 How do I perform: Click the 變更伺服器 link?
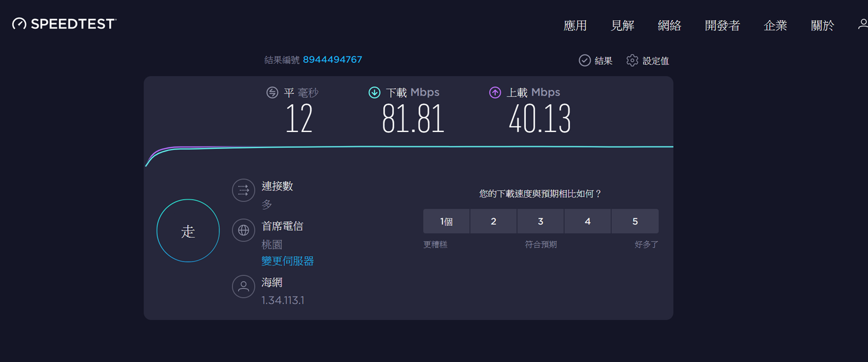(288, 261)
